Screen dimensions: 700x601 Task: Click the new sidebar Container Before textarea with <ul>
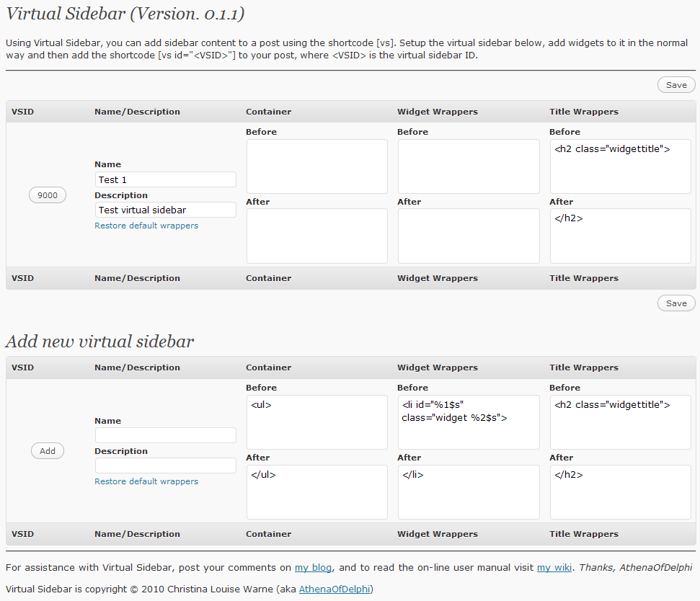[316, 422]
